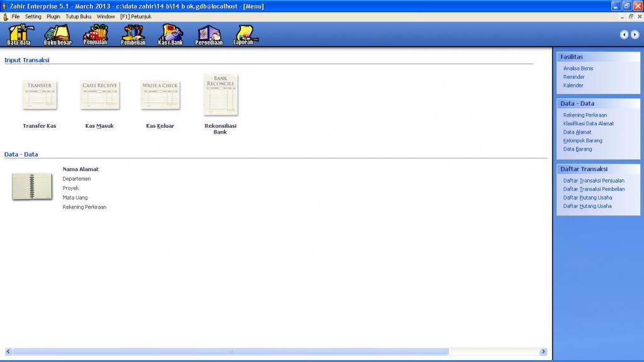Open the Tutup Buku menu
644x362 pixels.
pyautogui.click(x=79, y=16)
